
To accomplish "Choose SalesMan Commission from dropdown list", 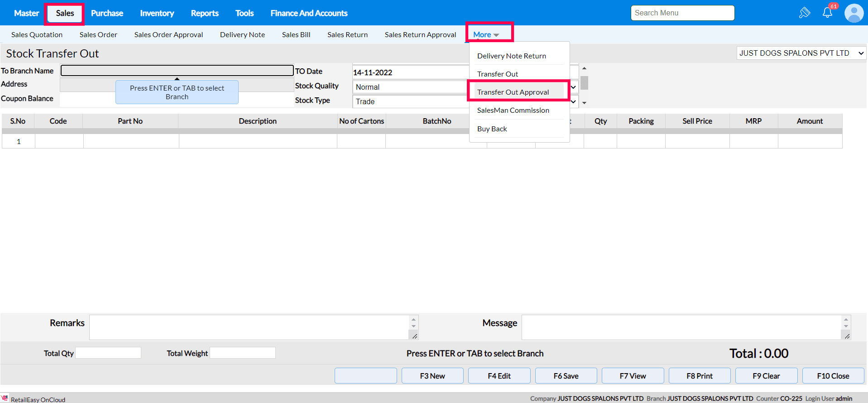I will point(513,110).
